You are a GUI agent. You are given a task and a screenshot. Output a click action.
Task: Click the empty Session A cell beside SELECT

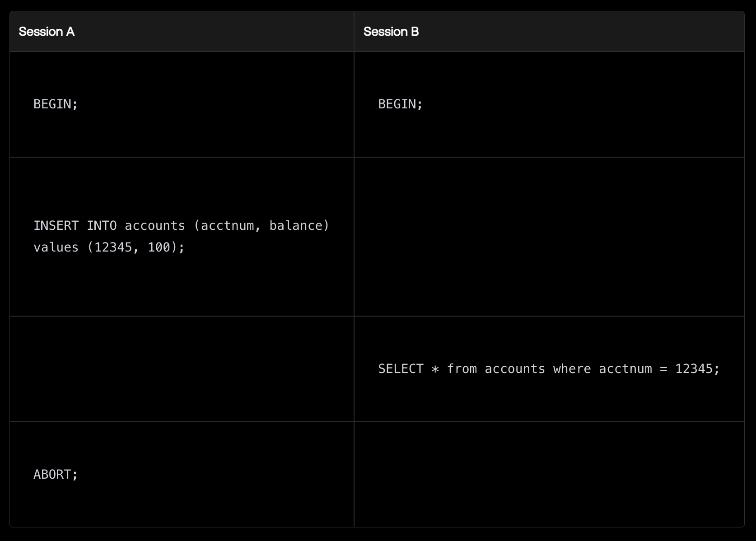tap(182, 369)
